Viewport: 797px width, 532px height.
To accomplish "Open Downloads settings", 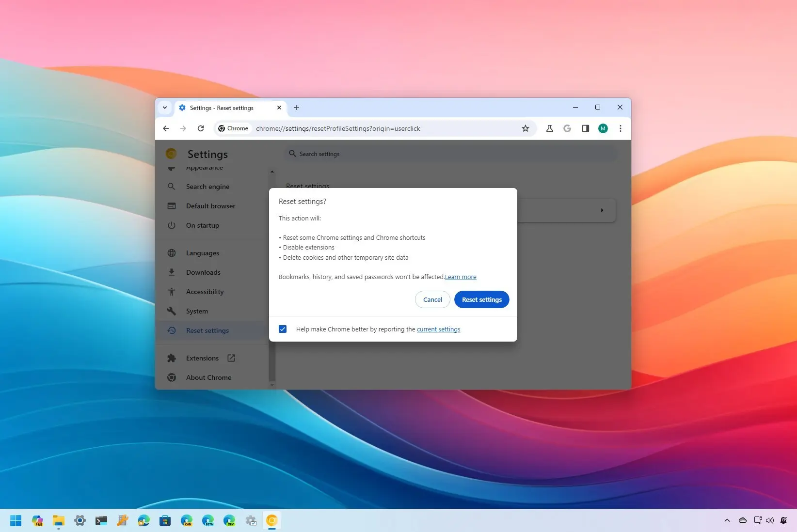I will tap(203, 272).
